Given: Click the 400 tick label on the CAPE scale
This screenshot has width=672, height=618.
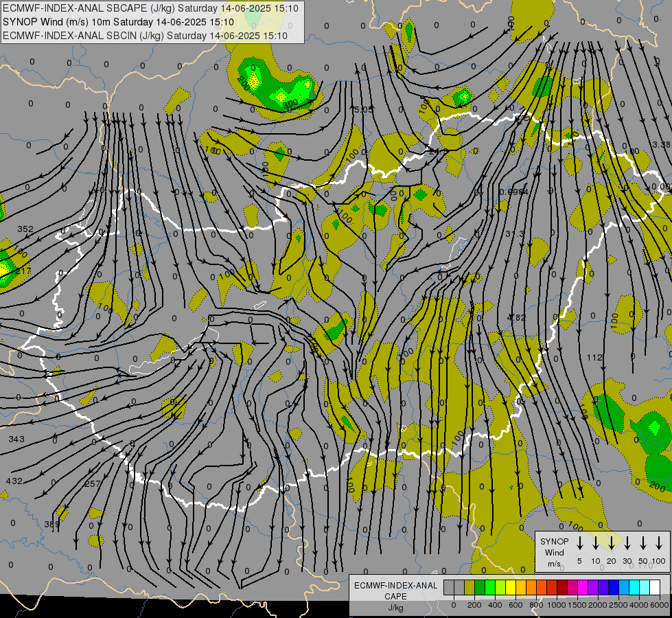Looking at the screenshot, I should pos(495,605).
